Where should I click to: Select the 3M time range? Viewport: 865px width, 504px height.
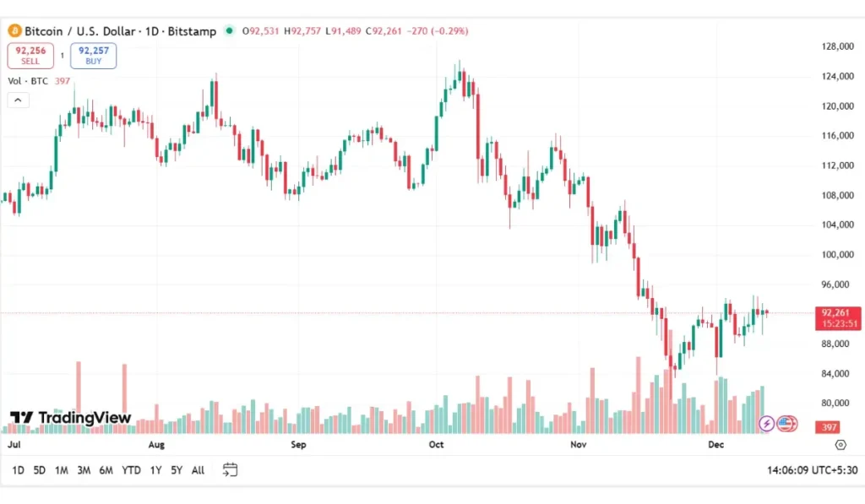[84, 470]
